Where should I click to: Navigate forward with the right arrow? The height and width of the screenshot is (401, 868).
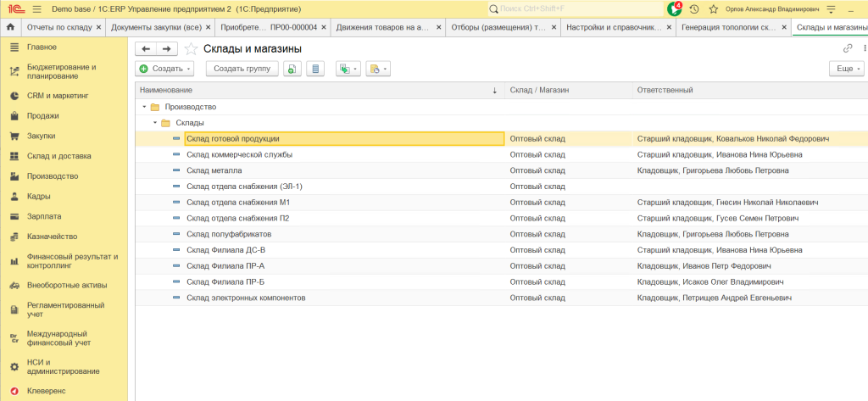point(167,48)
